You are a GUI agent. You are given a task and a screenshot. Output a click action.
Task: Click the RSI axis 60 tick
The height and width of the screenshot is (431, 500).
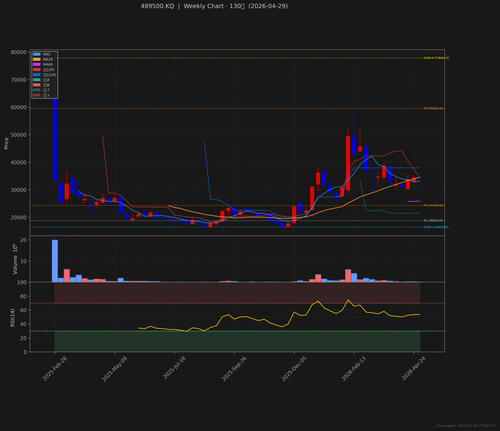point(23,310)
